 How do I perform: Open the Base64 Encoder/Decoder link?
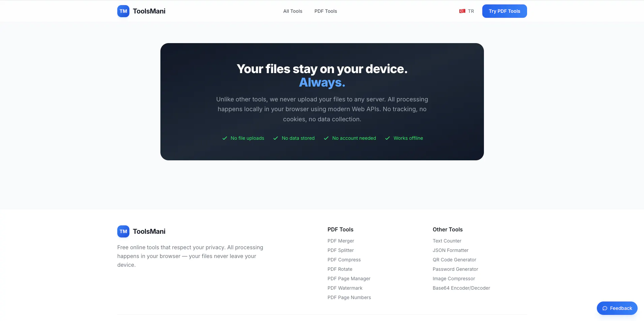tap(461, 288)
